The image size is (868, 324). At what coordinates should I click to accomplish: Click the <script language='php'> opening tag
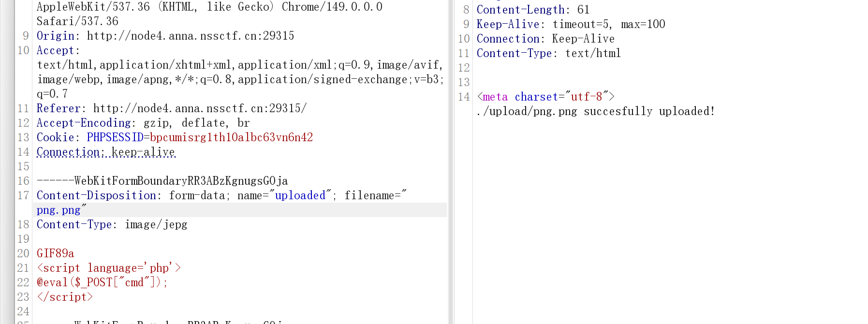click(109, 268)
